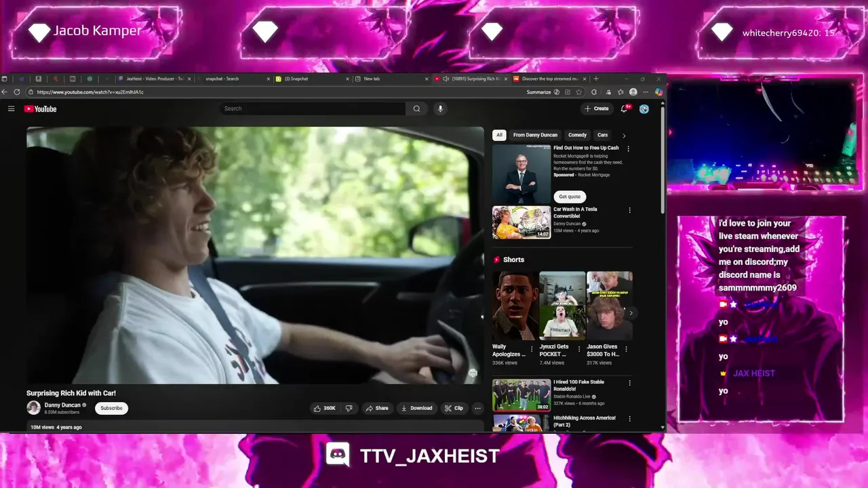Screen dimensions: 868x488
Task: Click on the main video player
Action: (255, 255)
